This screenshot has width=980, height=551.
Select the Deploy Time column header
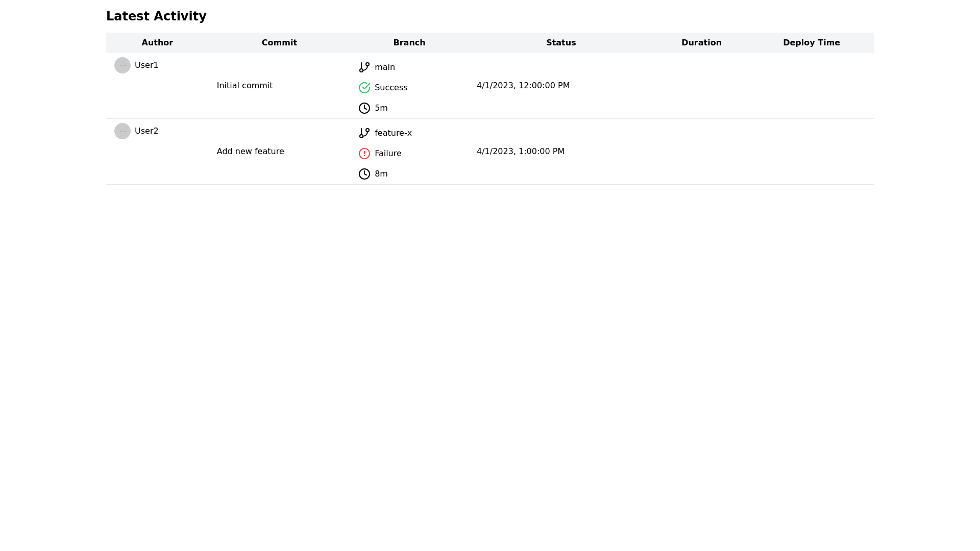click(811, 43)
